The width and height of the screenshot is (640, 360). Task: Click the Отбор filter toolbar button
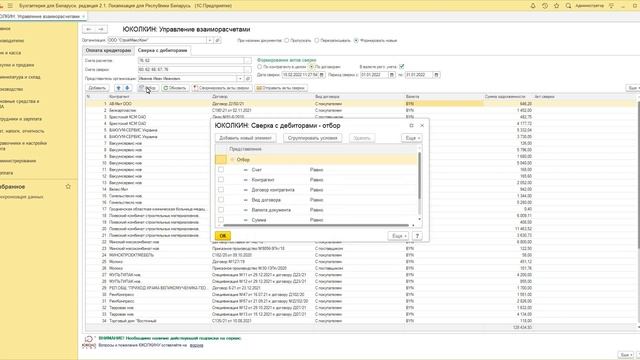(x=148, y=88)
